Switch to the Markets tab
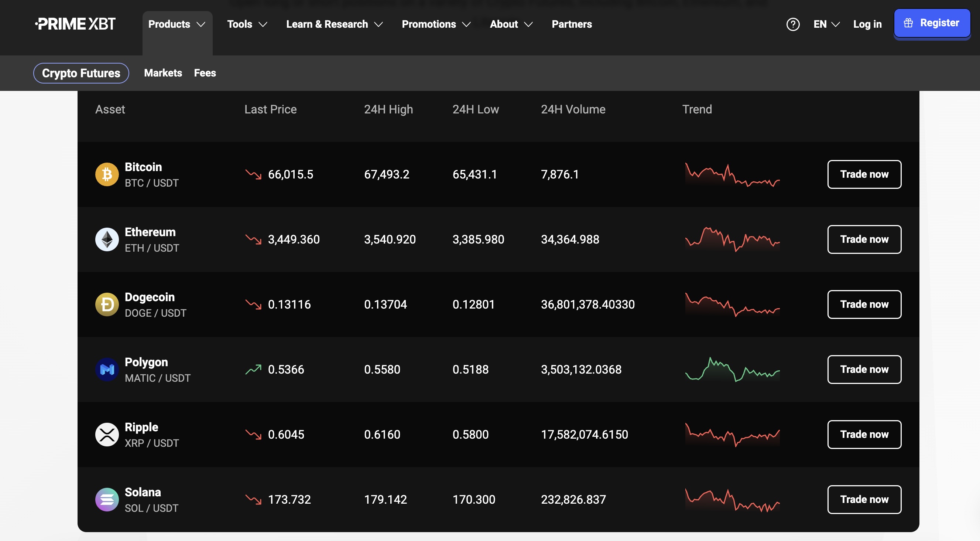 [163, 73]
